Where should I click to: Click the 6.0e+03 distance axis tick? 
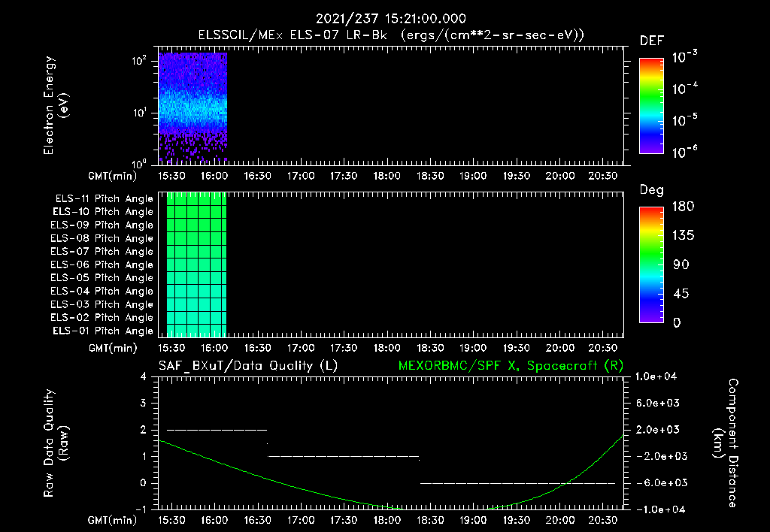(657, 403)
